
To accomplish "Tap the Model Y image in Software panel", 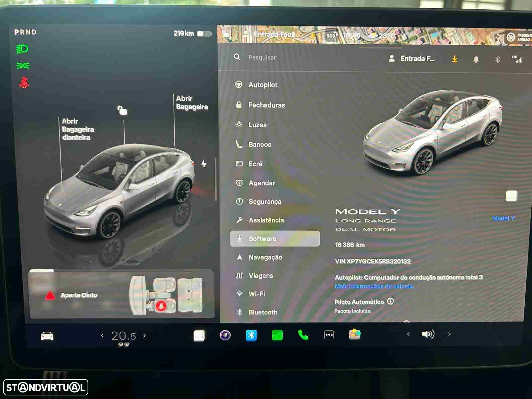I will click(x=432, y=132).
